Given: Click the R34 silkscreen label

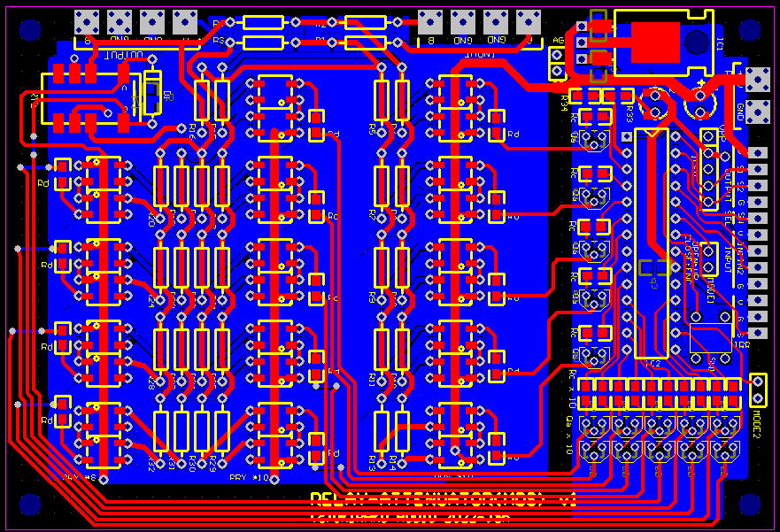Looking at the screenshot, I should tap(564, 104).
